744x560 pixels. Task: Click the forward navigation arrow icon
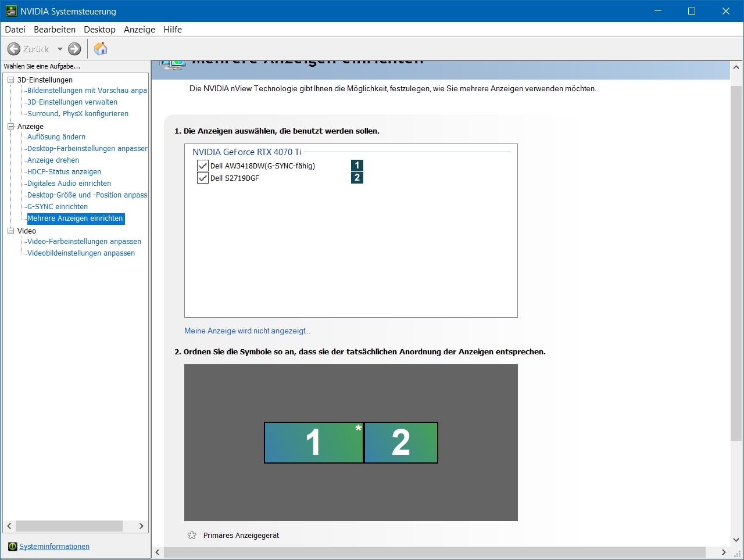pyautogui.click(x=74, y=49)
